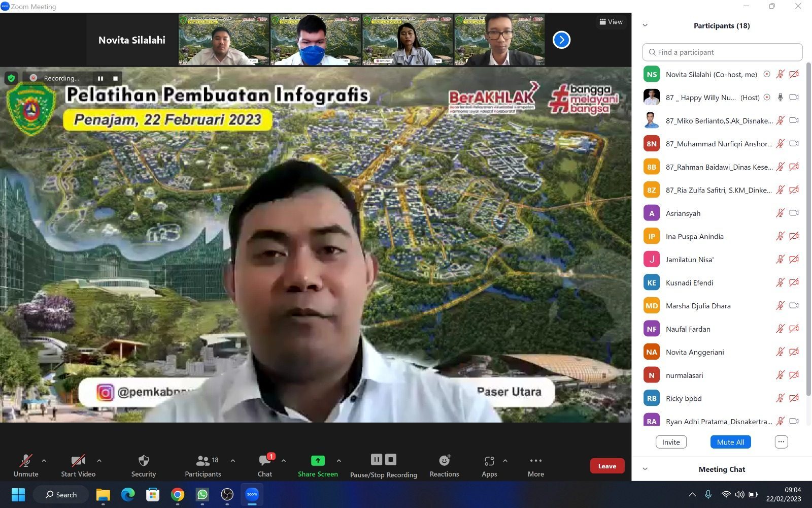The width and height of the screenshot is (812, 508).
Task: Expand video options arrow beside Start Video
Action: 99,461
